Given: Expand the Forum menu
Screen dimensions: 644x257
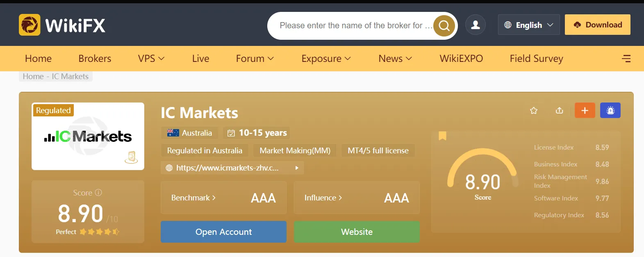Looking at the screenshot, I should point(255,59).
